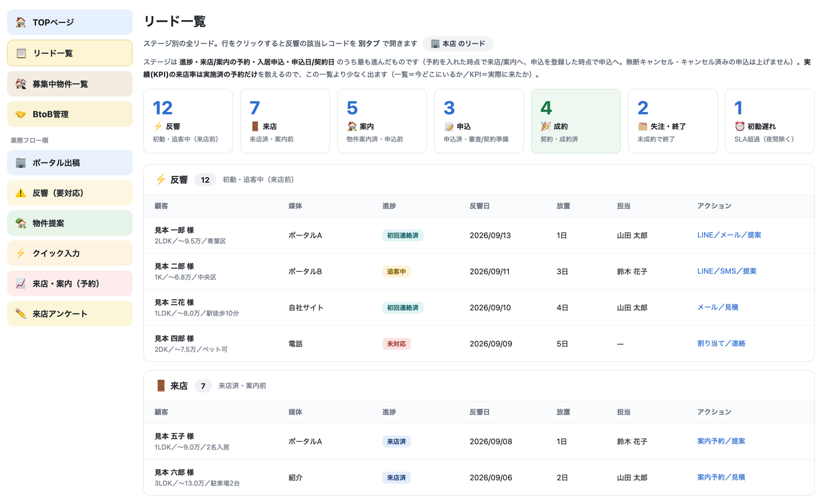Click customer name 見本 六郎 様
Image resolution: width=829 pixels, height=504 pixels.
174,473
